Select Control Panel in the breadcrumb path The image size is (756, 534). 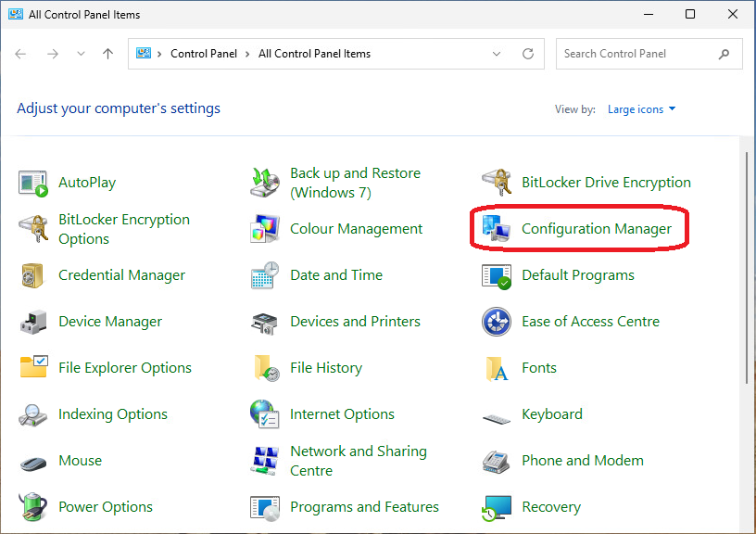tap(204, 54)
